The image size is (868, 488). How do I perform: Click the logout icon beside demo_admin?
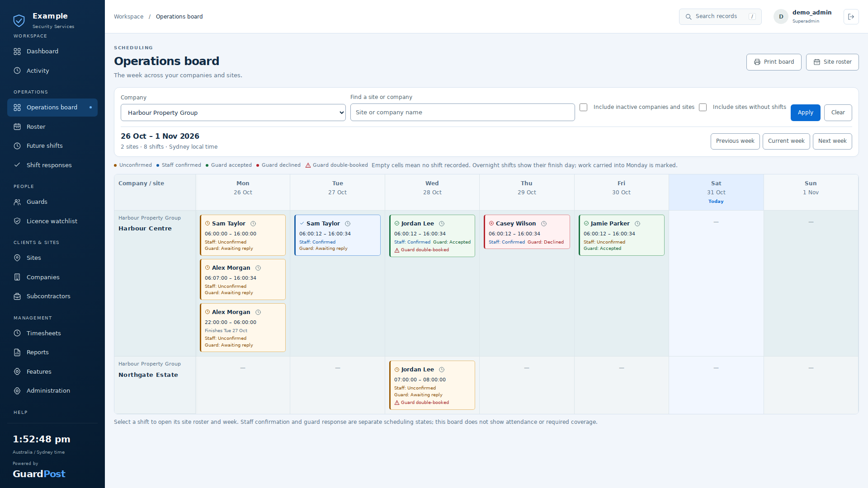851,17
